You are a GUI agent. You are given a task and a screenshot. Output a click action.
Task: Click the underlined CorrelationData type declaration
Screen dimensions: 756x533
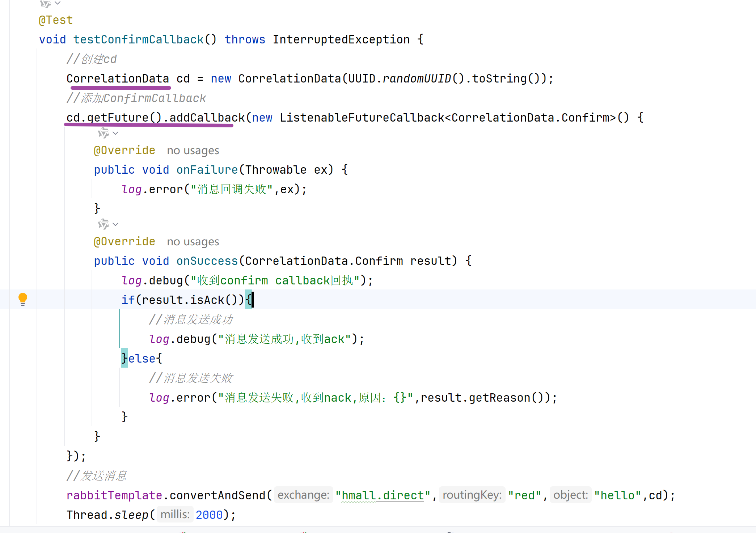(x=118, y=79)
